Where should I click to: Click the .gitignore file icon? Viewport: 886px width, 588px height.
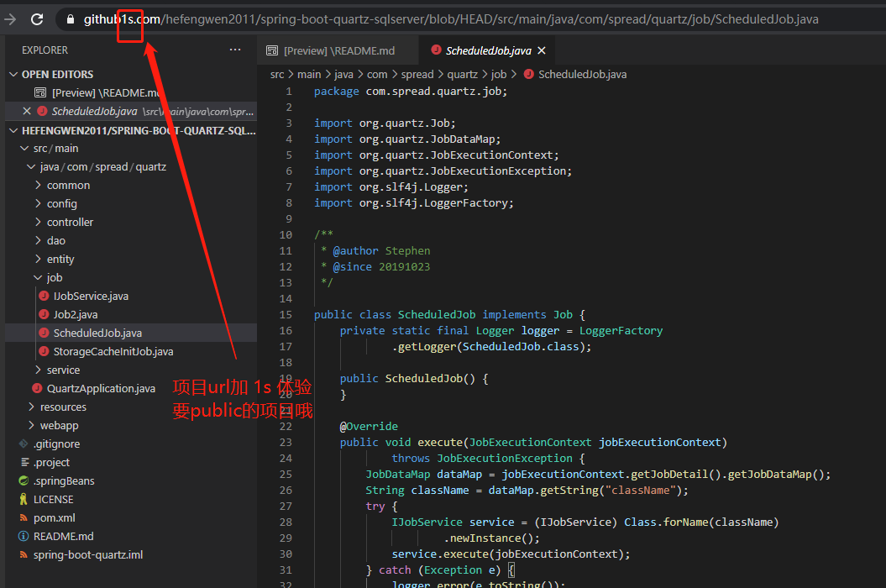tap(24, 444)
